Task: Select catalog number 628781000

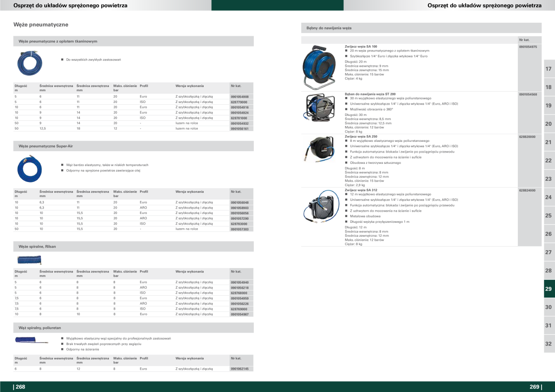Action: pyautogui.click(x=239, y=118)
